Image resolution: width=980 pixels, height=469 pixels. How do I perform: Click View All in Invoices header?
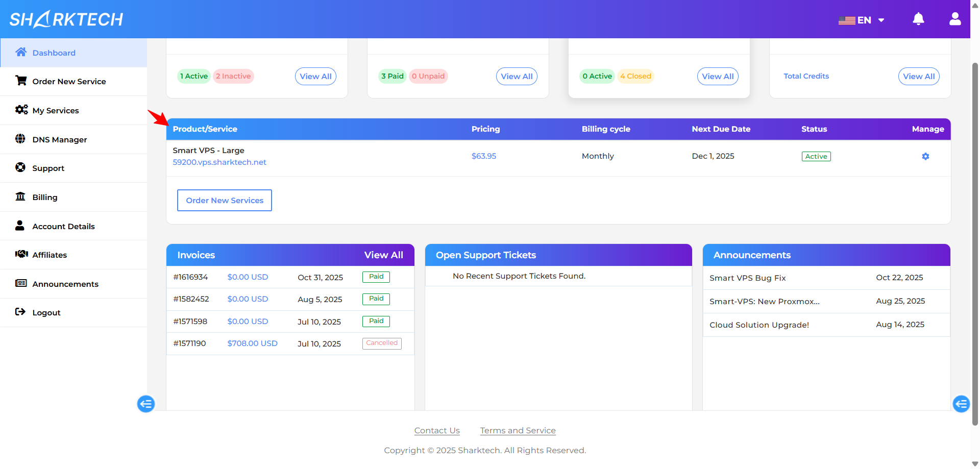pyautogui.click(x=383, y=255)
